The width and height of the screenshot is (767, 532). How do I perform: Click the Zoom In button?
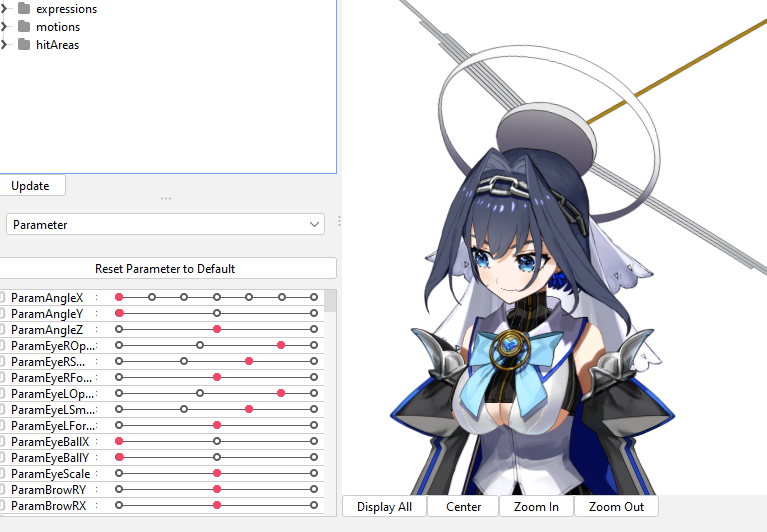click(536, 507)
